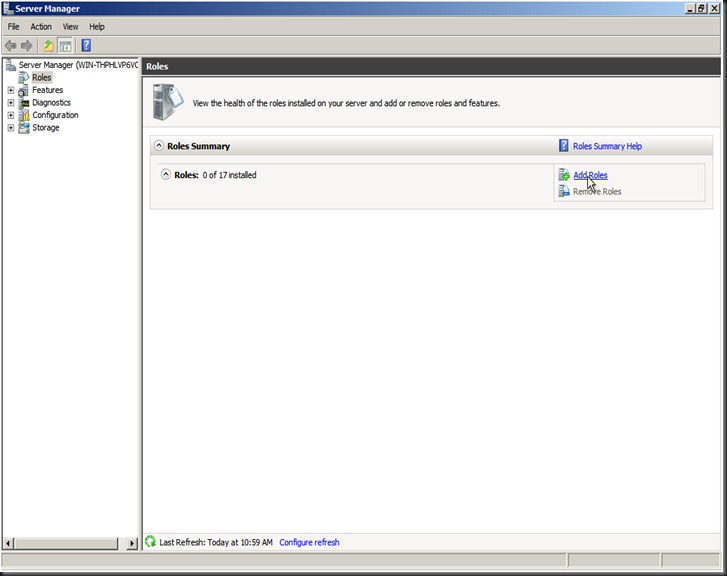Viewport: 727px width, 576px height.
Task: Click the Forward arrow toolbar icon
Action: pos(26,45)
